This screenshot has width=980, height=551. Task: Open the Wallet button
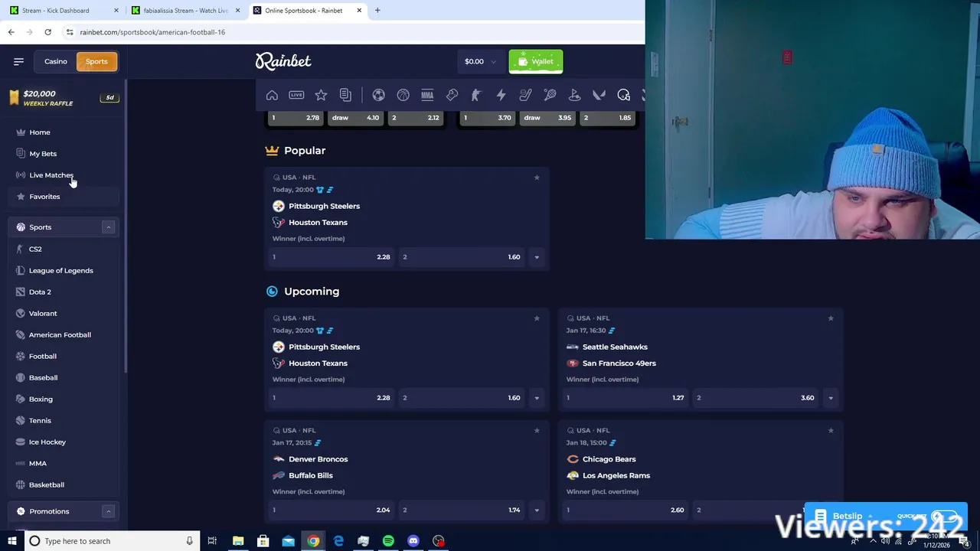pyautogui.click(x=536, y=61)
